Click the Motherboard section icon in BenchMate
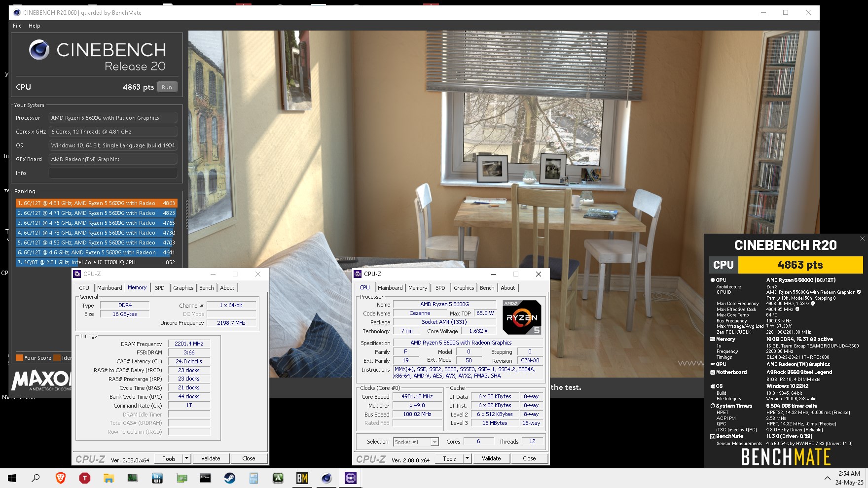Screen dimensions: 868x488 click(x=712, y=372)
